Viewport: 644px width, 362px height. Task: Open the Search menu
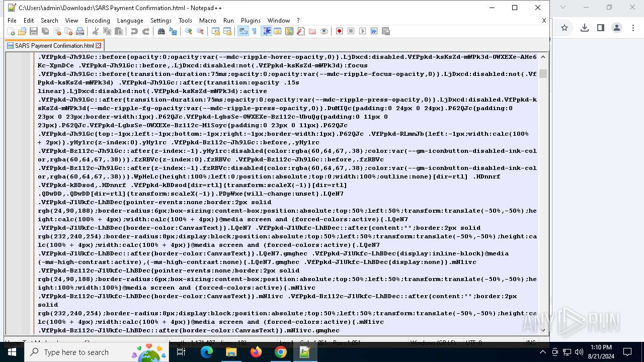pos(49,21)
